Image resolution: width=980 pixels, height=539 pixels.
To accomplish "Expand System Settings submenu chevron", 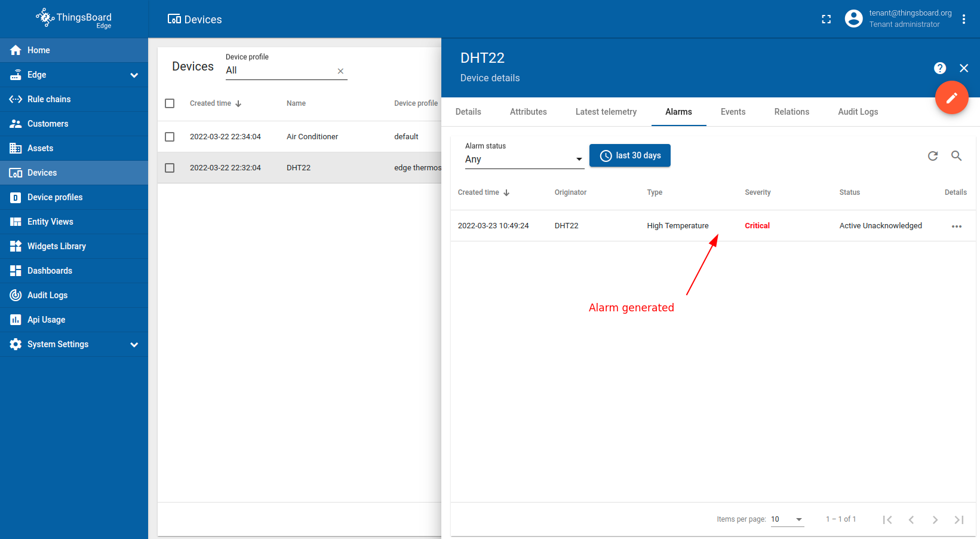I will (134, 345).
